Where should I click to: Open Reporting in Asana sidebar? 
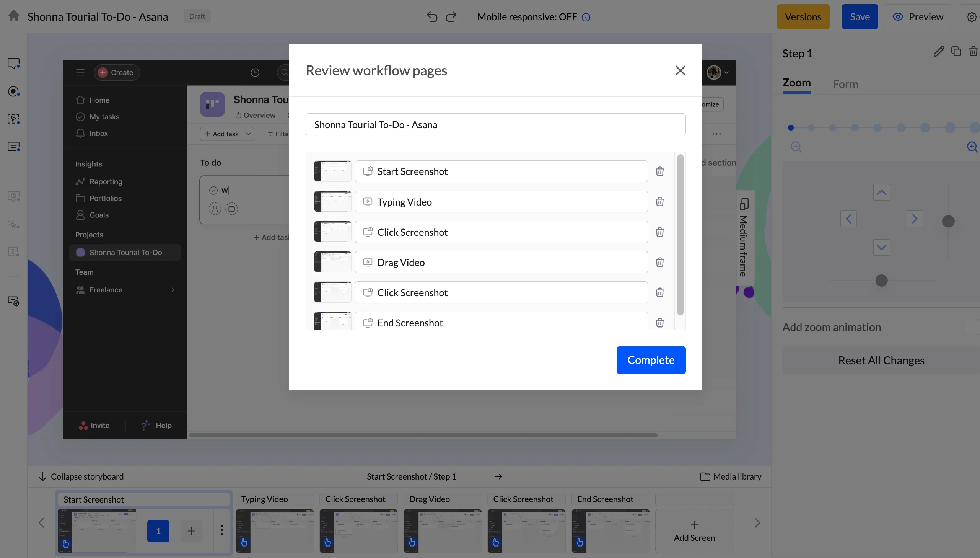pyautogui.click(x=99, y=182)
